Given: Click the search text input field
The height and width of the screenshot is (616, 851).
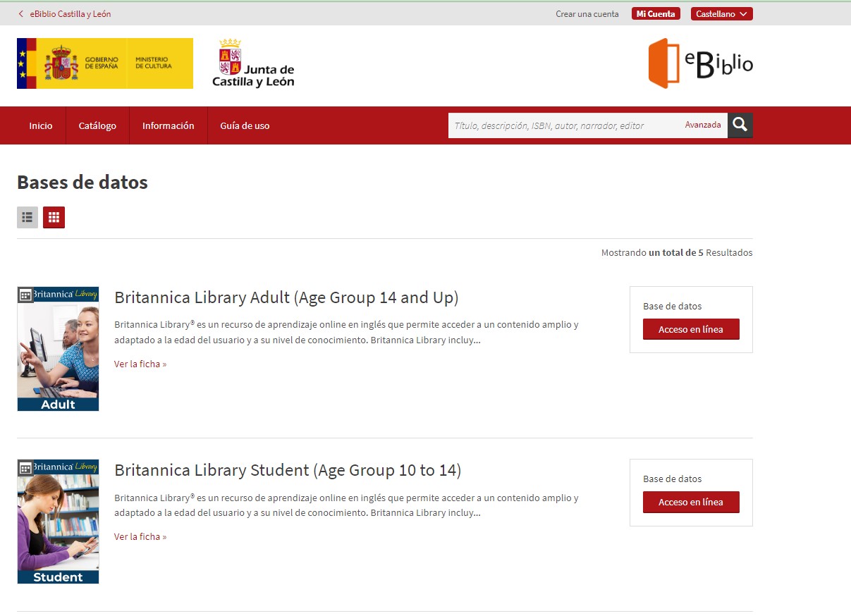Looking at the screenshot, I should (564, 125).
